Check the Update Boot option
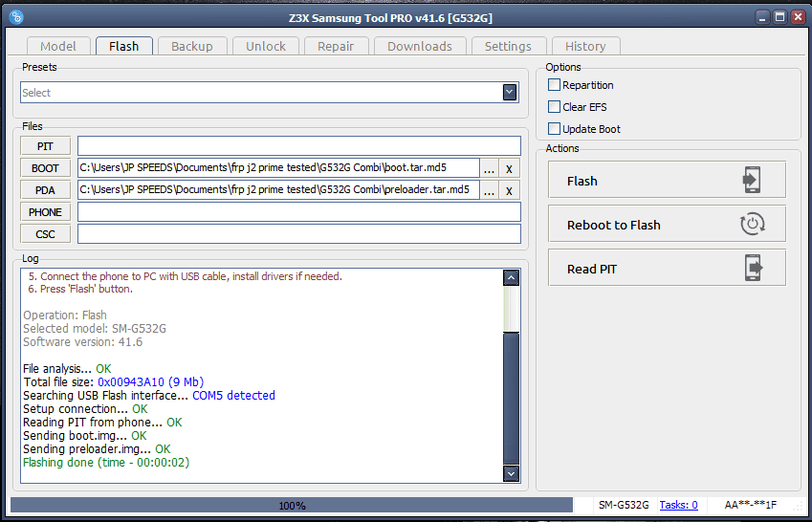812x522 pixels. (x=554, y=128)
